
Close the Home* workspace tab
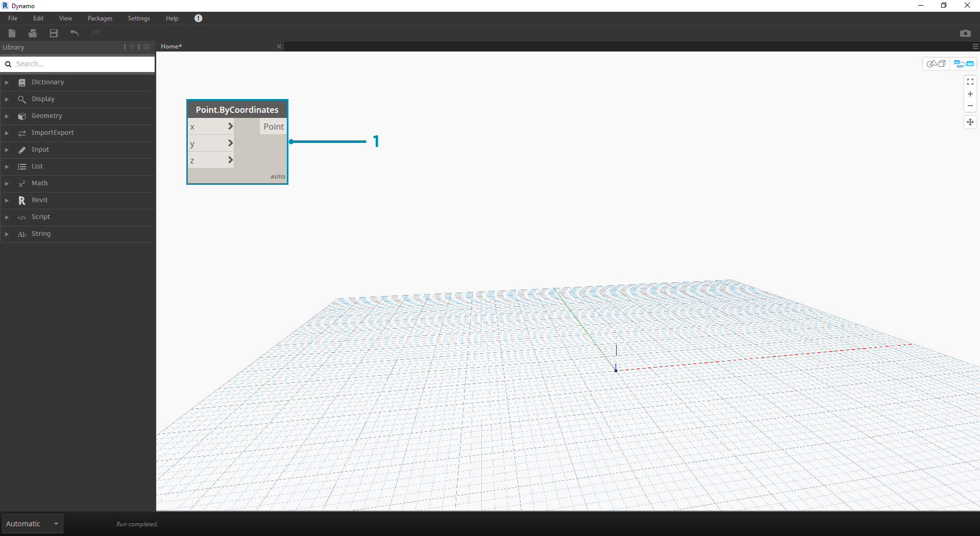pyautogui.click(x=279, y=46)
